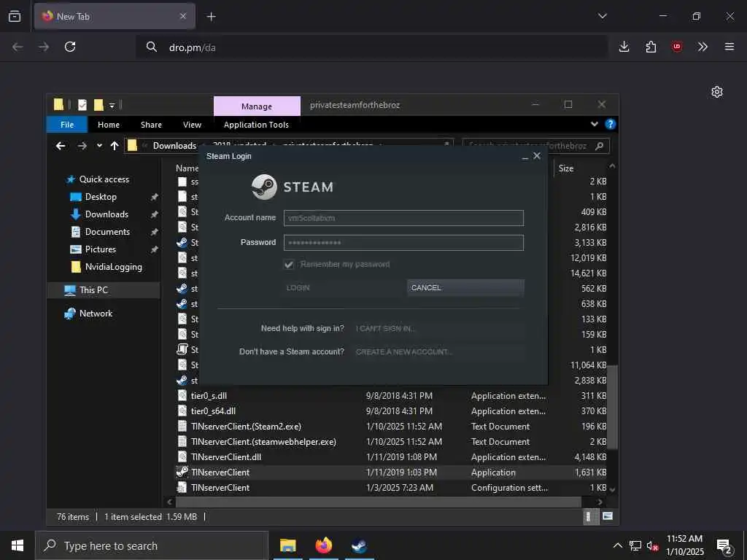The height and width of the screenshot is (560, 747).
Task: Open File Explorer from the taskbar
Action: point(287,545)
